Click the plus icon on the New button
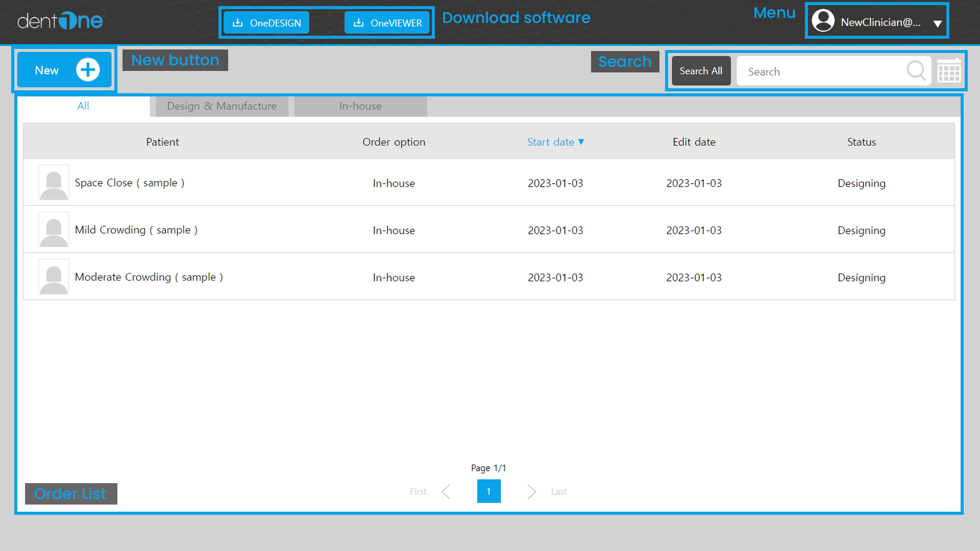The width and height of the screenshot is (980, 551). click(x=88, y=69)
